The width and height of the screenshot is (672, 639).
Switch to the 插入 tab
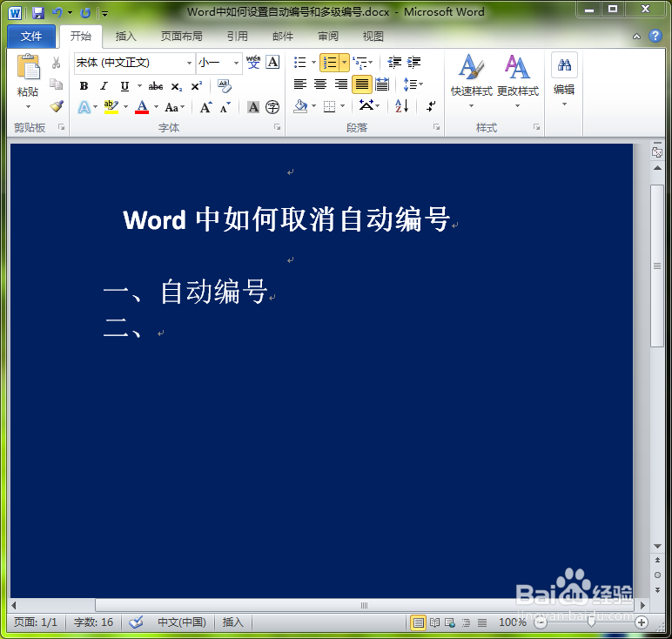[x=125, y=37]
